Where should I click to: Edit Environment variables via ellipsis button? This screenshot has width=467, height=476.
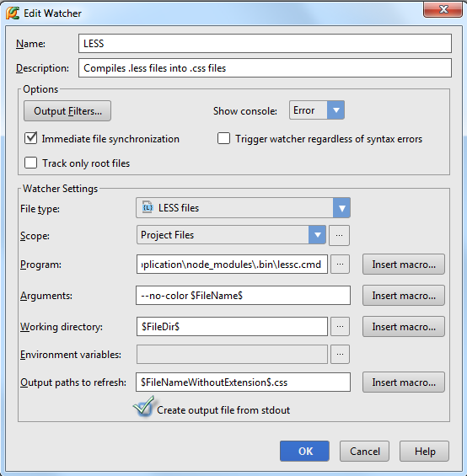(340, 355)
